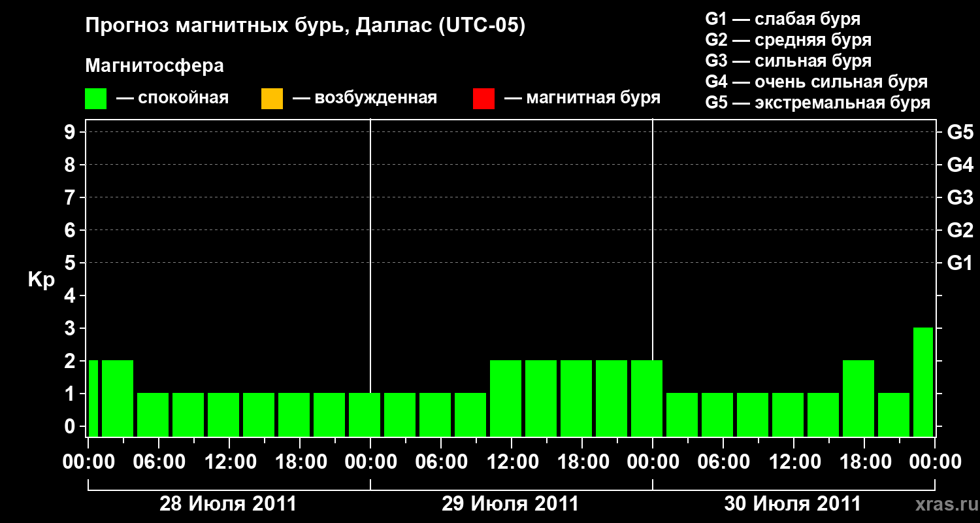Click the 'G5 — экстремальная буря' legend line

click(818, 103)
